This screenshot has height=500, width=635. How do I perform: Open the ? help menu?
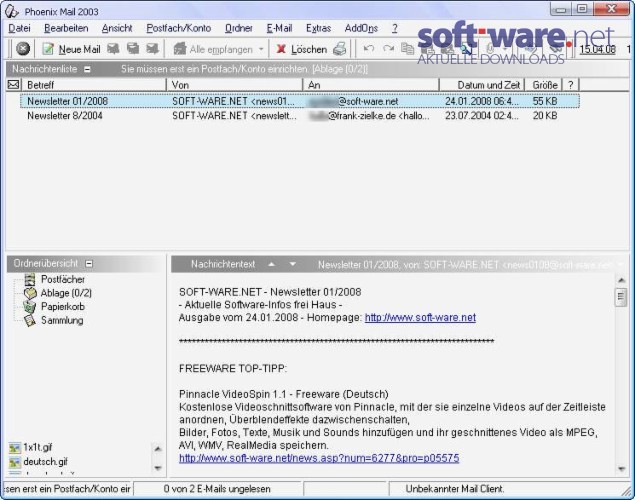pyautogui.click(x=395, y=28)
